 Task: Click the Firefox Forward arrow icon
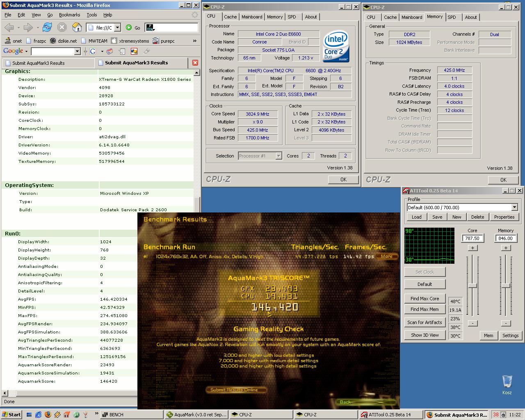pyautogui.click(x=28, y=27)
